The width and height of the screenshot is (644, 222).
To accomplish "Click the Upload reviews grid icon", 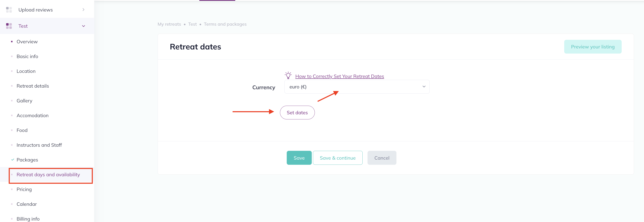I will (9, 10).
